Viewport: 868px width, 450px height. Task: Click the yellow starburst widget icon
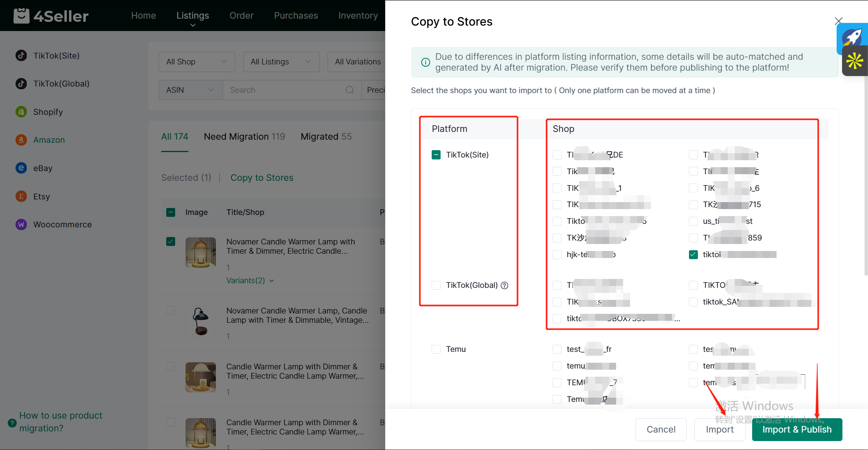point(854,61)
